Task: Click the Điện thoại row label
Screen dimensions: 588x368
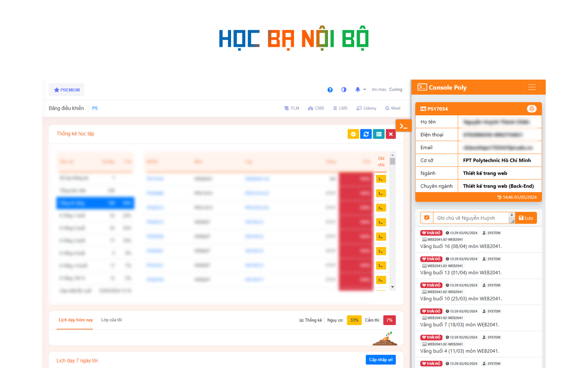Action: pos(432,135)
